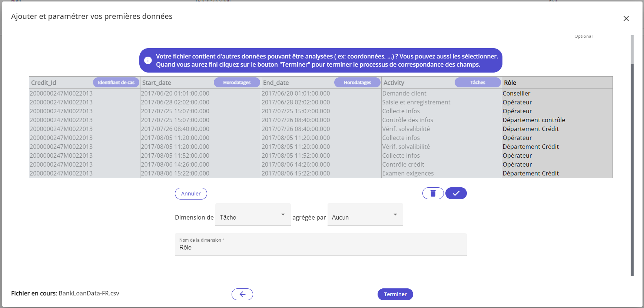Click the 'Identifiant de cas' badge

point(116,83)
